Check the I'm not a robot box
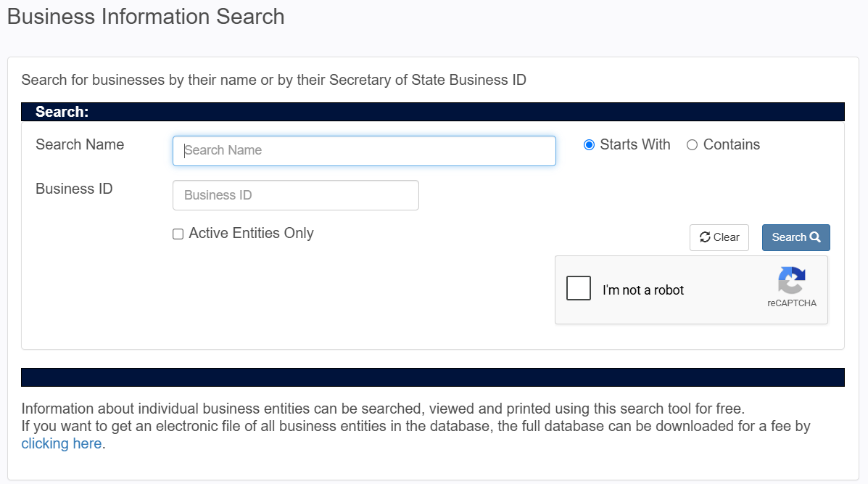Screen dimensions: 868x484 point(579,288)
